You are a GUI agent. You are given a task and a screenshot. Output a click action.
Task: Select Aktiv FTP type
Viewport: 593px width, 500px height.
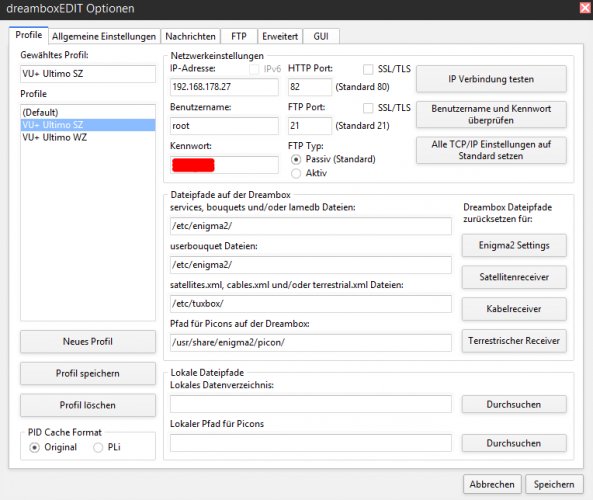(296, 174)
